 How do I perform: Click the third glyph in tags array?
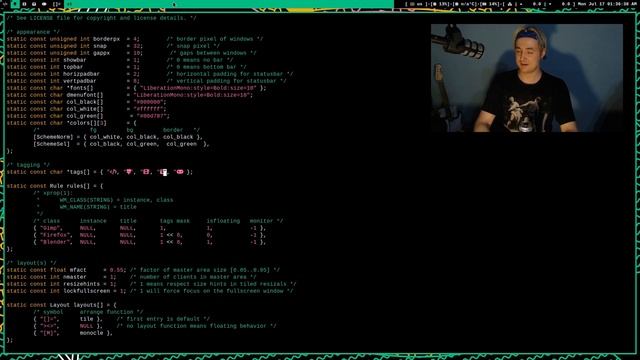click(146, 172)
